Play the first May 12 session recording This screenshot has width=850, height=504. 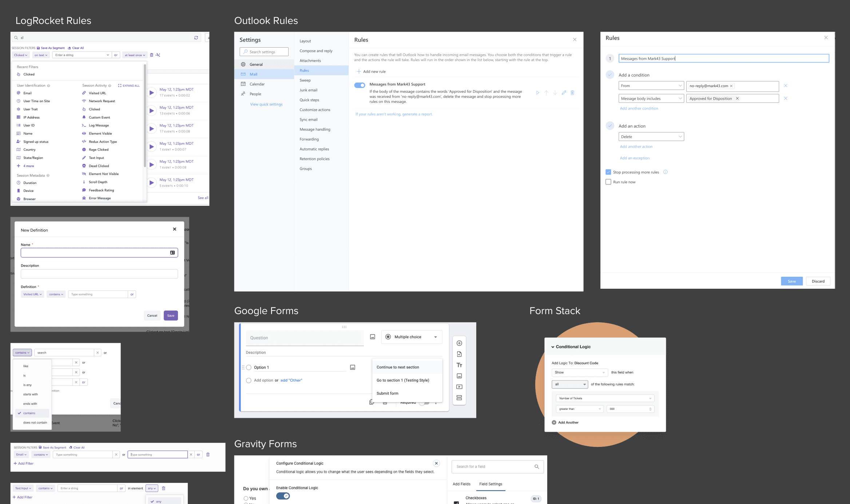click(152, 92)
